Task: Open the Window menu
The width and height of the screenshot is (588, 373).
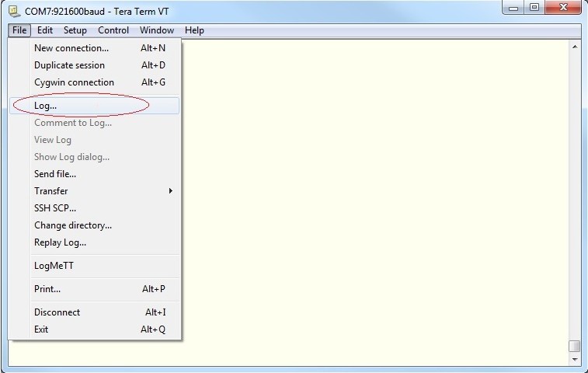Action: click(157, 30)
